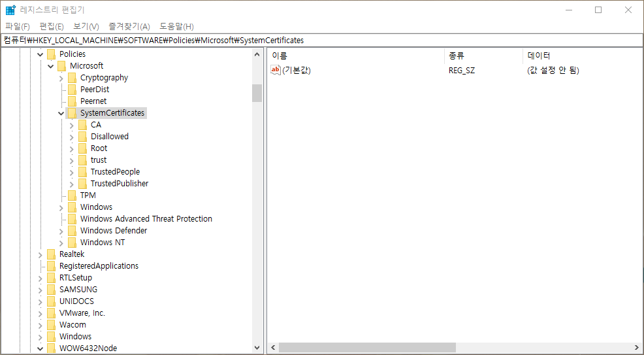Image resolution: width=644 pixels, height=355 pixels.
Task: Click the Registry Editor title bar icon
Action: pos(10,10)
